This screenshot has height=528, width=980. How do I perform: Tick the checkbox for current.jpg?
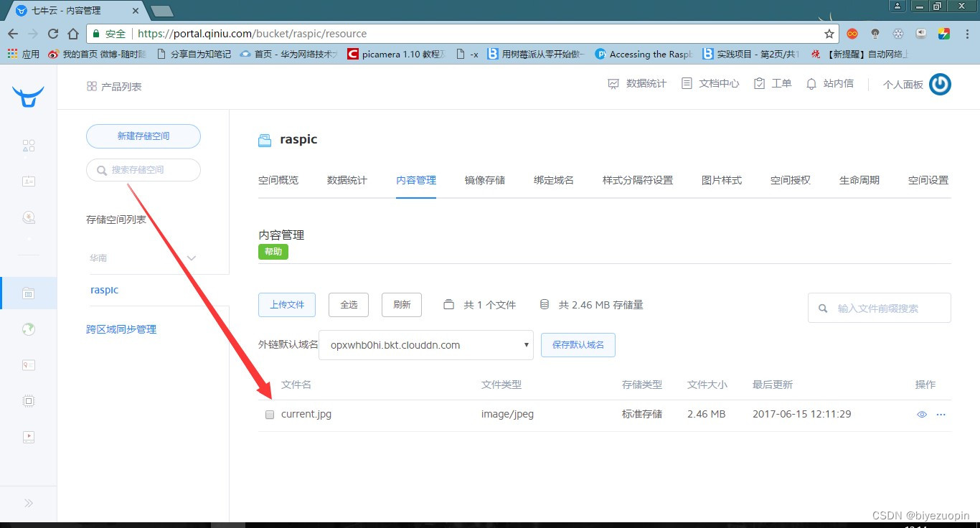(270, 415)
